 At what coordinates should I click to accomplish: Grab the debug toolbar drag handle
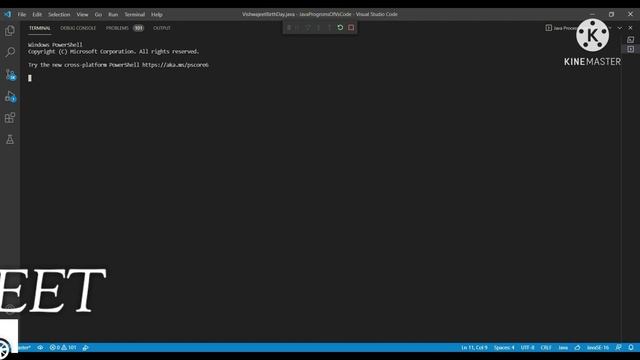pyautogui.click(x=289, y=28)
